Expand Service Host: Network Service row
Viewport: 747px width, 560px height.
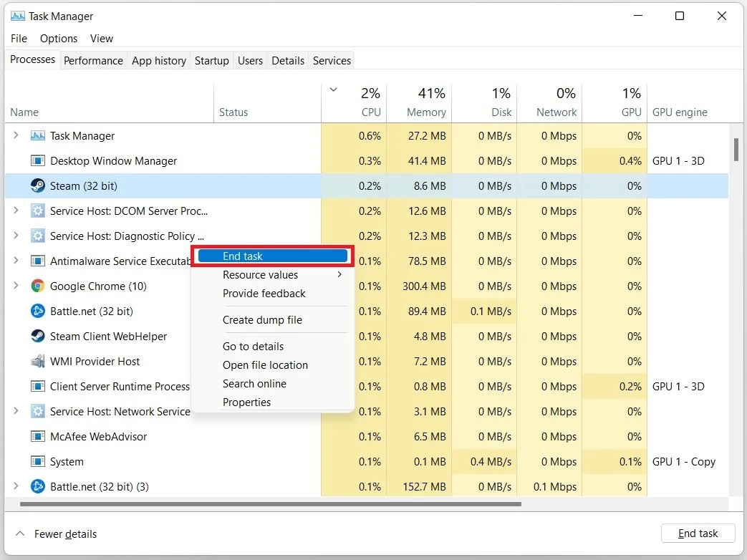click(x=16, y=411)
